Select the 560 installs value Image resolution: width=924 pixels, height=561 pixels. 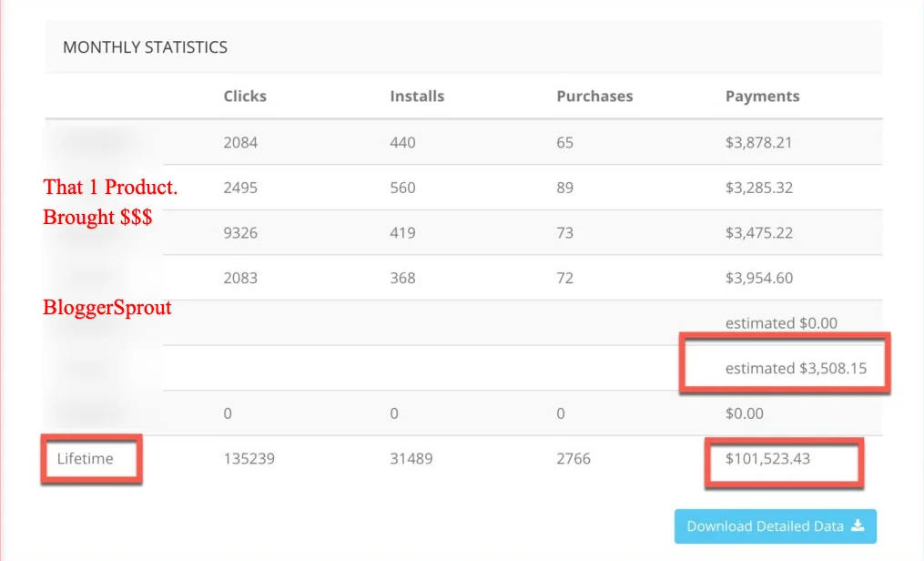click(x=402, y=188)
